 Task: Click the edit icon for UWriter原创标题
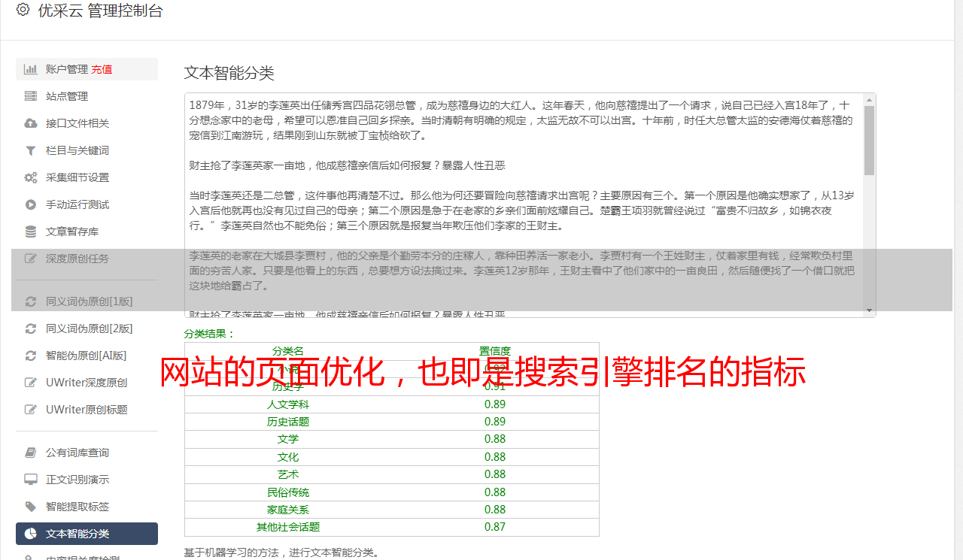pyautogui.click(x=31, y=410)
